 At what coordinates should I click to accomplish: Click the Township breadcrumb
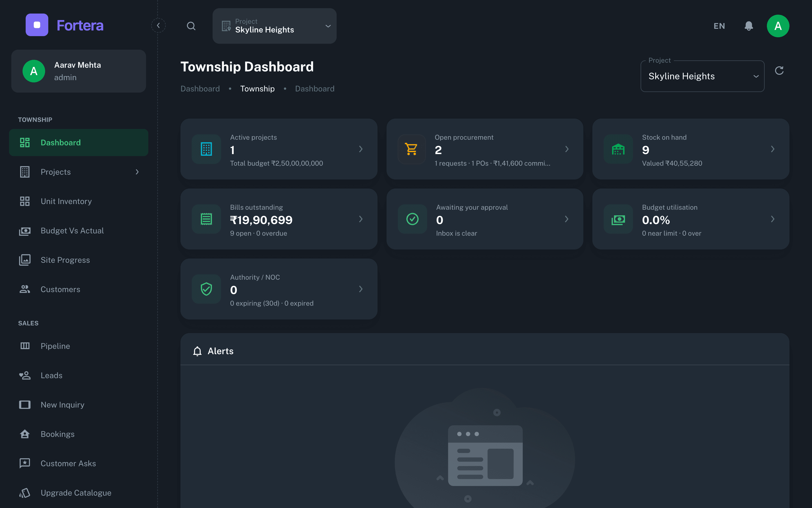point(257,89)
